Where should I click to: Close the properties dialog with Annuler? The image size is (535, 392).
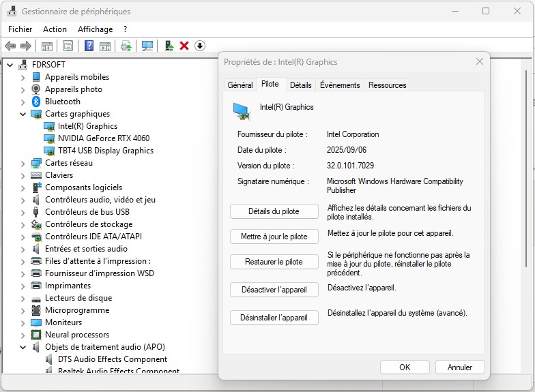459,367
